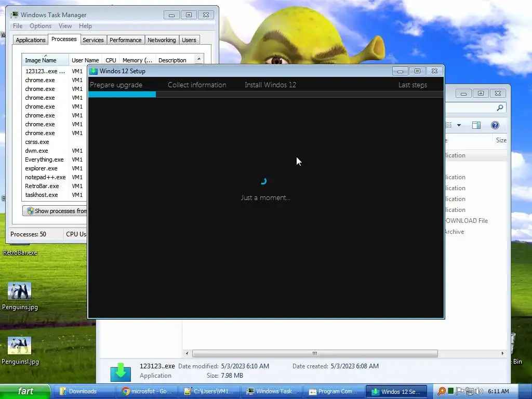The height and width of the screenshot is (399, 532).
Task: Switch to the Services tab
Action: pos(93,40)
